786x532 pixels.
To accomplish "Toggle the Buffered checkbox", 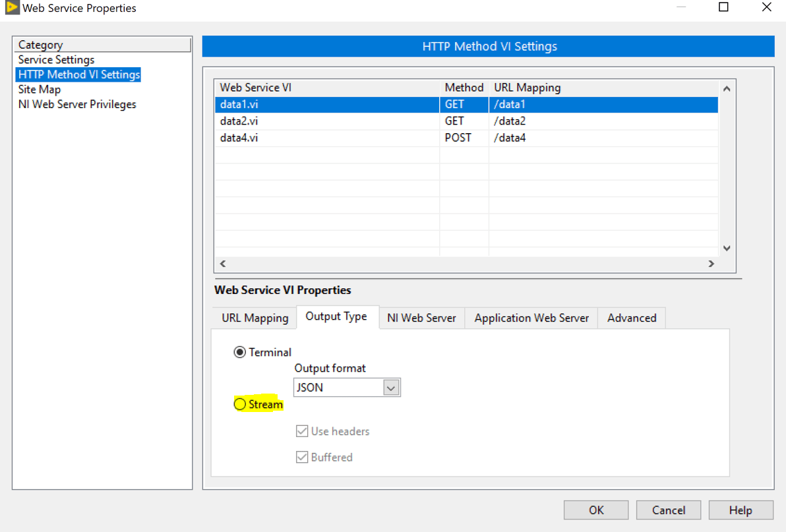I will [302, 457].
